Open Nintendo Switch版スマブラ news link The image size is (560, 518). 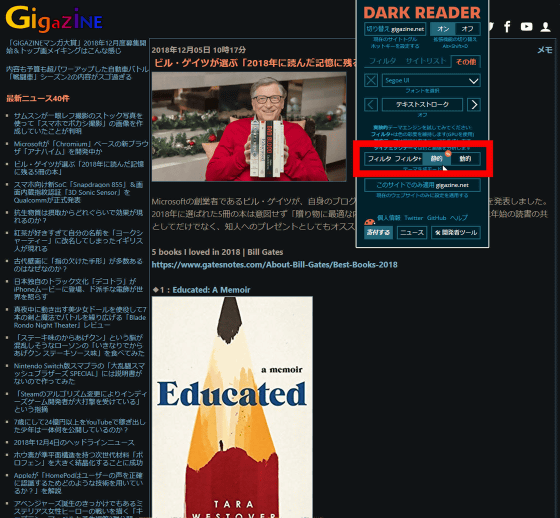79,374
